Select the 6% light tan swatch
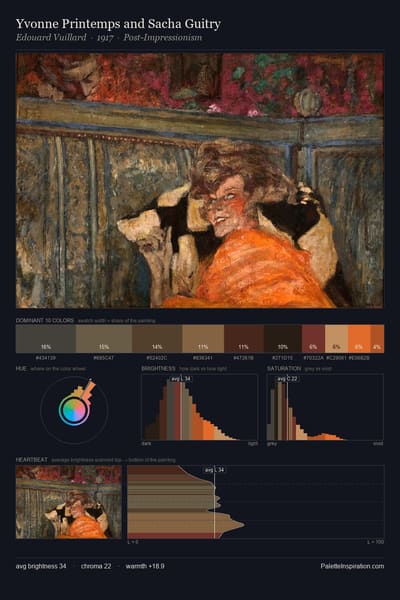 point(336,339)
